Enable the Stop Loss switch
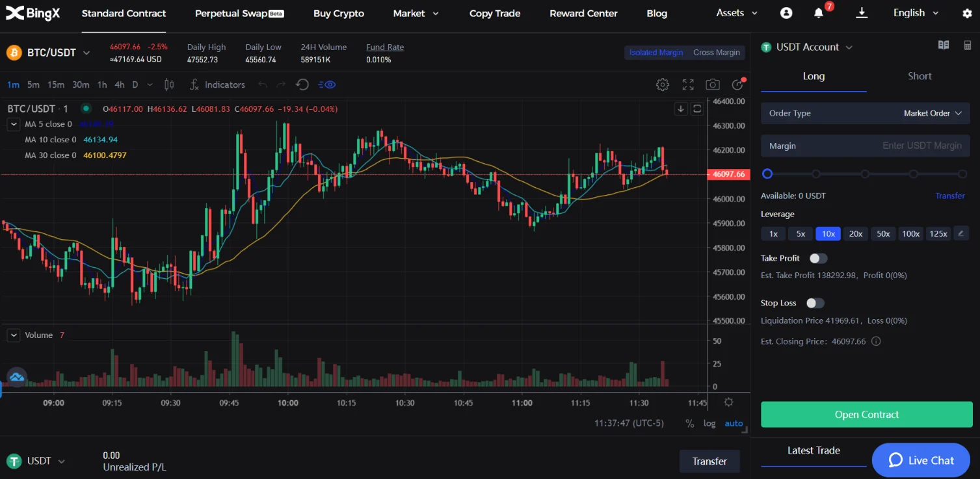980x479 pixels. point(815,303)
